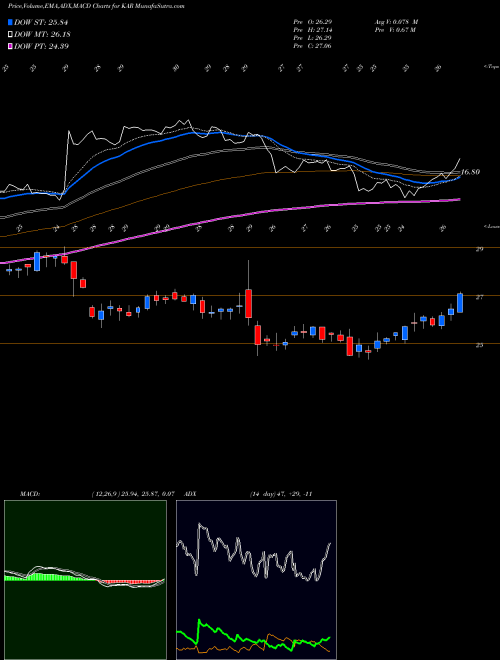
Task: Click the 27 price axis label
Action: click(x=479, y=297)
